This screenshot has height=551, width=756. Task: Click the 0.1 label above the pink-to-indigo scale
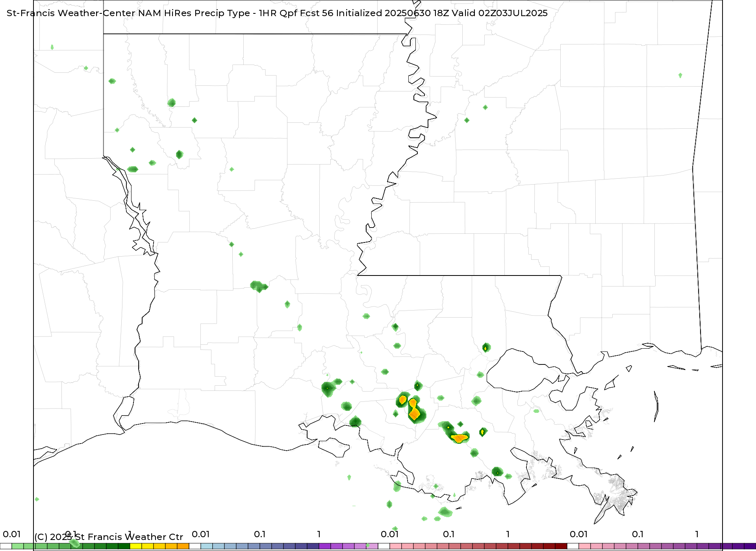[637, 534]
